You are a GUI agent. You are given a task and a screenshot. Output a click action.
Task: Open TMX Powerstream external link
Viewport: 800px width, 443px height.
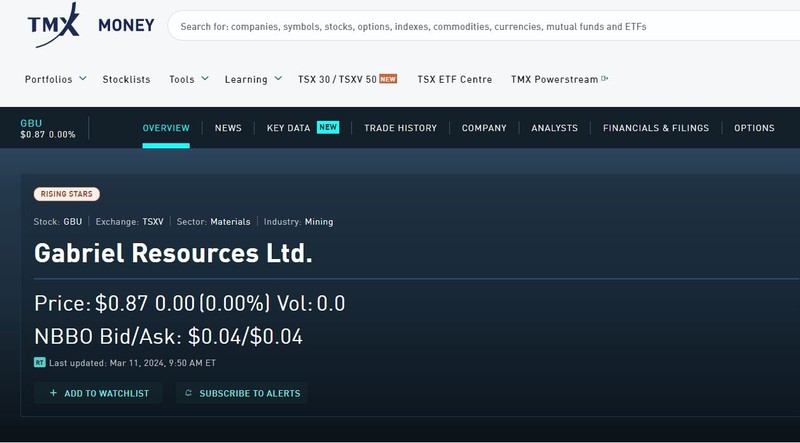[x=559, y=79]
